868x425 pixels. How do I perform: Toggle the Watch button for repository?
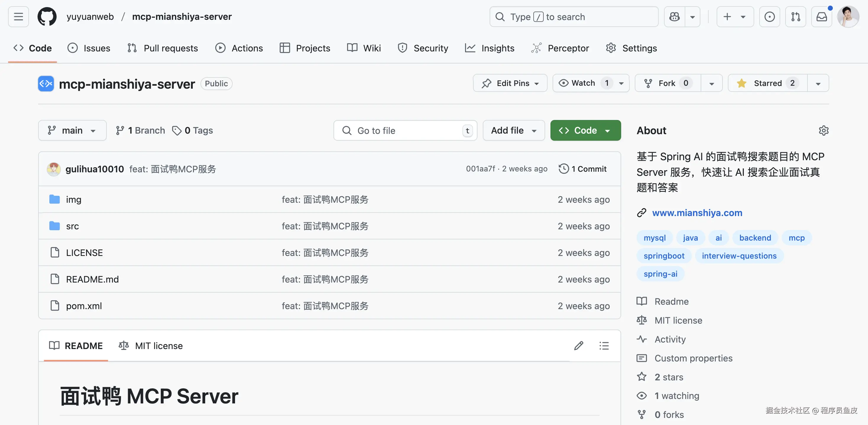pyautogui.click(x=583, y=83)
